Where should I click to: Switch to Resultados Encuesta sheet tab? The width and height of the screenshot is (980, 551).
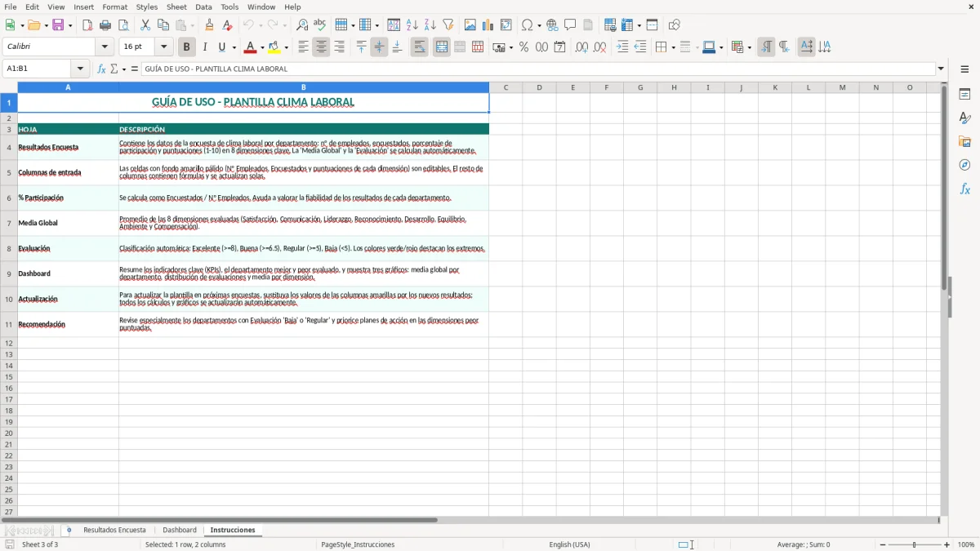(x=114, y=531)
